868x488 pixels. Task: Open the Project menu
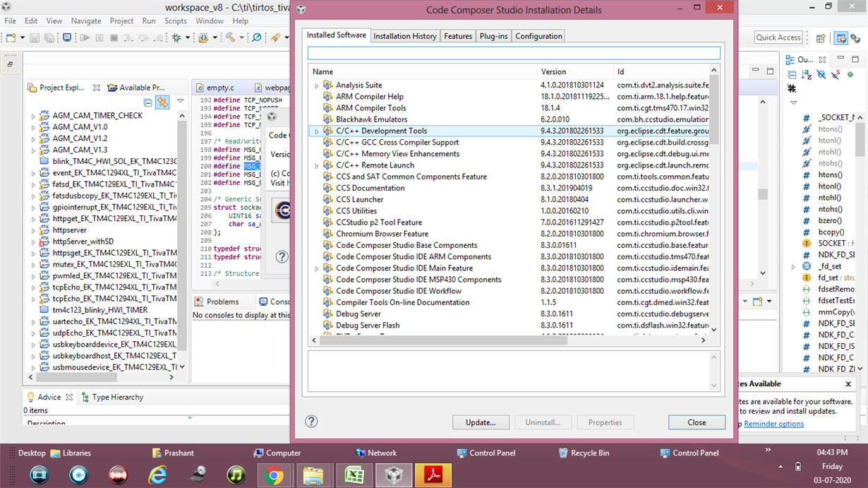tap(121, 21)
